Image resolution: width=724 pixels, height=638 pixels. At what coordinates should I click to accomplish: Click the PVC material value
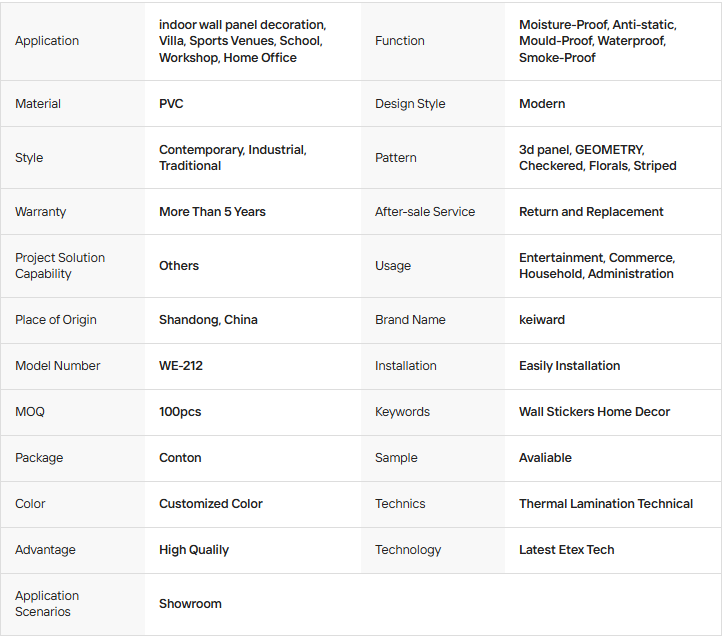[171, 104]
